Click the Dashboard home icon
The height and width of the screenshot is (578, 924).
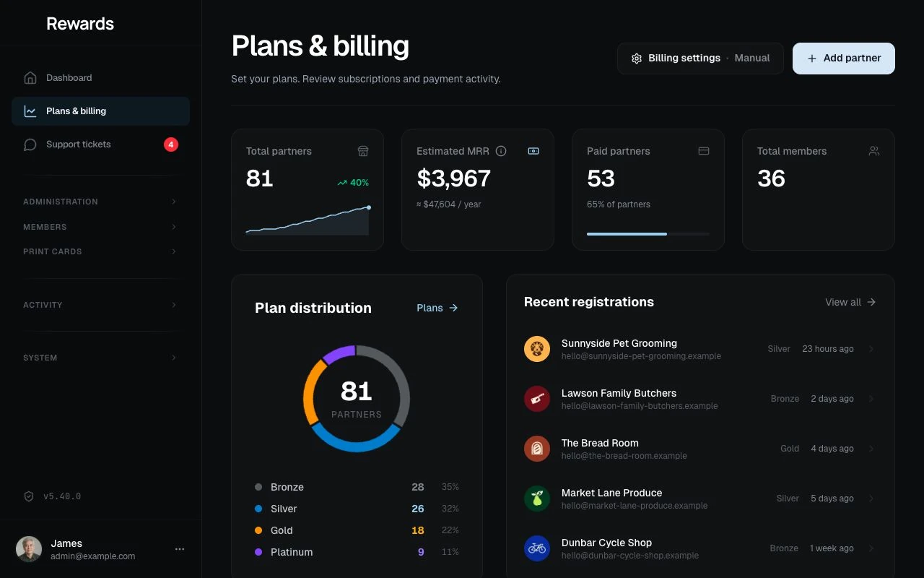[x=30, y=78]
